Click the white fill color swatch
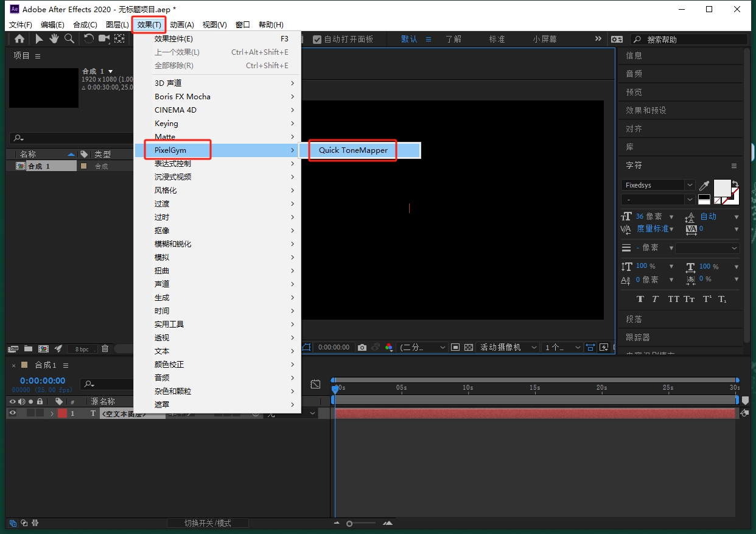 (x=722, y=188)
